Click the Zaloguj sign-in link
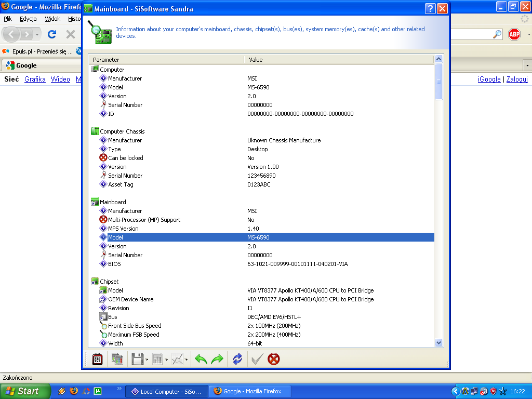This screenshot has height=399, width=532. [517, 79]
